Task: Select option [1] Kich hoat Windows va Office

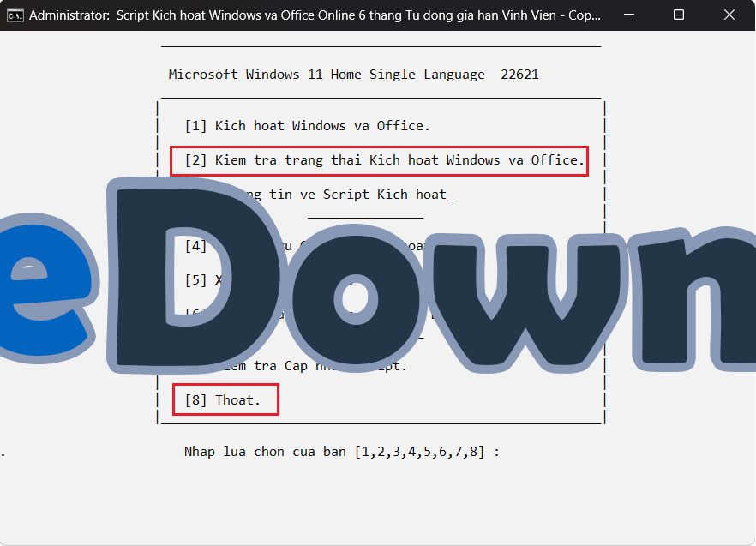Action: [307, 126]
